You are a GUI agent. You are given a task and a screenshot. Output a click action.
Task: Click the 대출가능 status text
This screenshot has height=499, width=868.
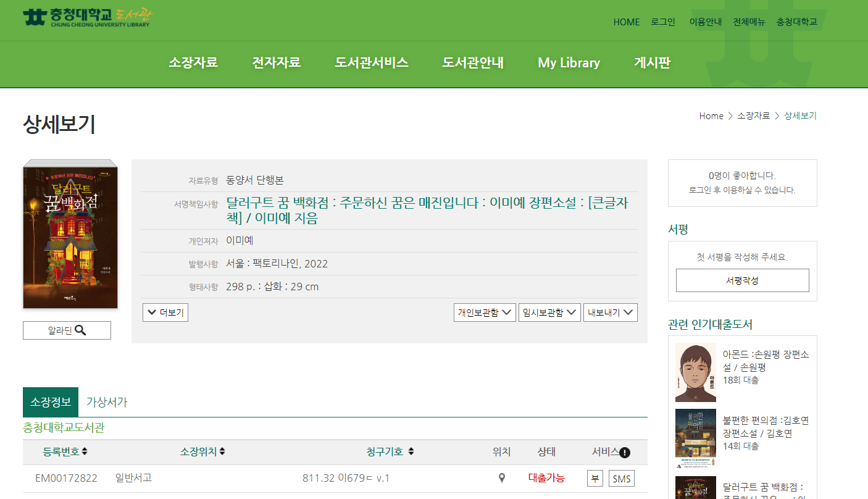546,478
